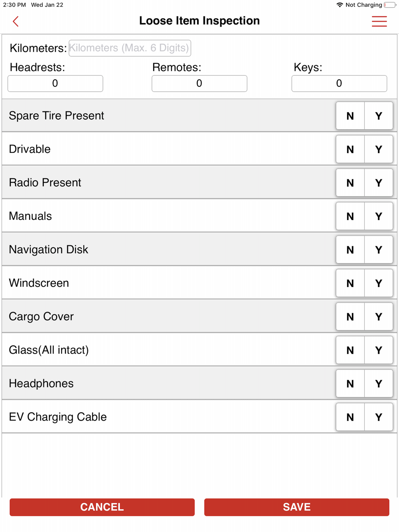The height and width of the screenshot is (532, 399).
Task: Select Y for Spare Tire Present
Action: [379, 116]
